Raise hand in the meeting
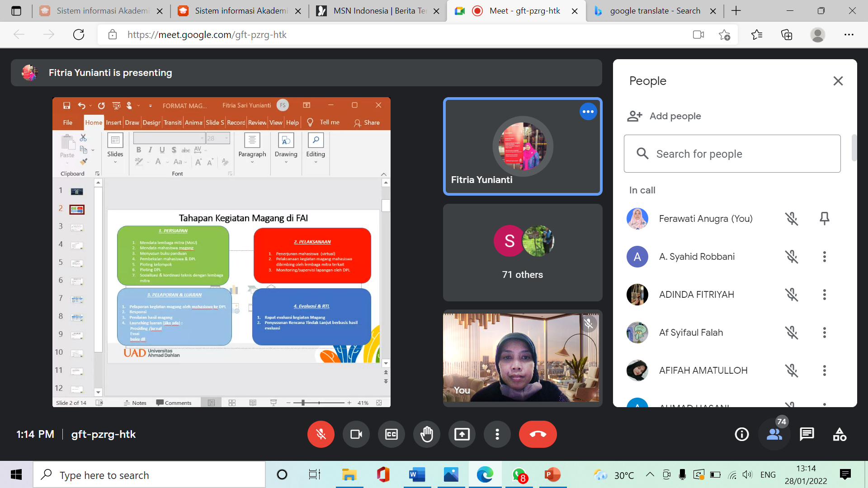Screen dimensions: 868x488 (x=426, y=434)
